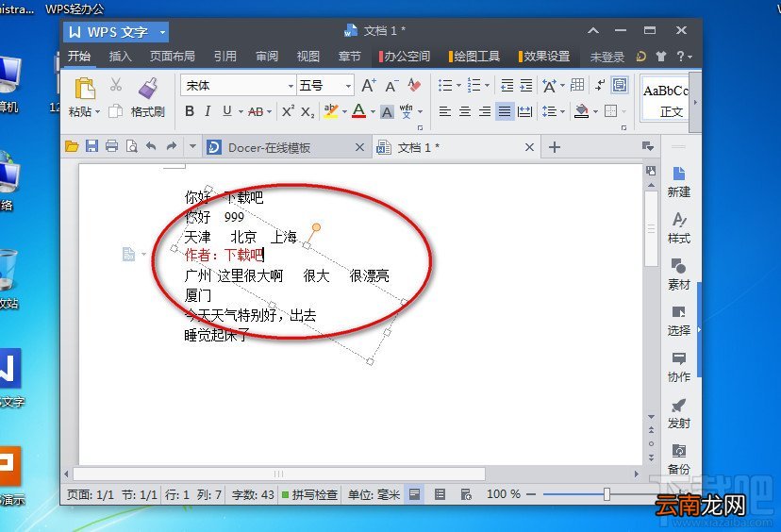
Task: Select Align Left
Action: (445, 111)
